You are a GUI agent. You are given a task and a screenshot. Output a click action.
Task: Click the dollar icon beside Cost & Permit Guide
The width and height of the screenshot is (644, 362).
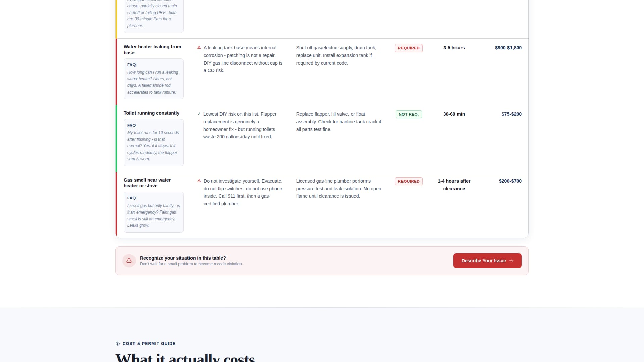pos(118,344)
